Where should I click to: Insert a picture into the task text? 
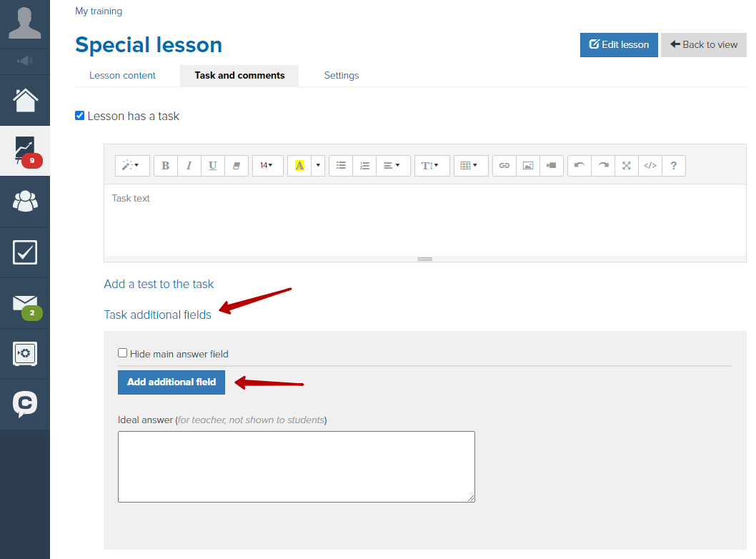[528, 166]
